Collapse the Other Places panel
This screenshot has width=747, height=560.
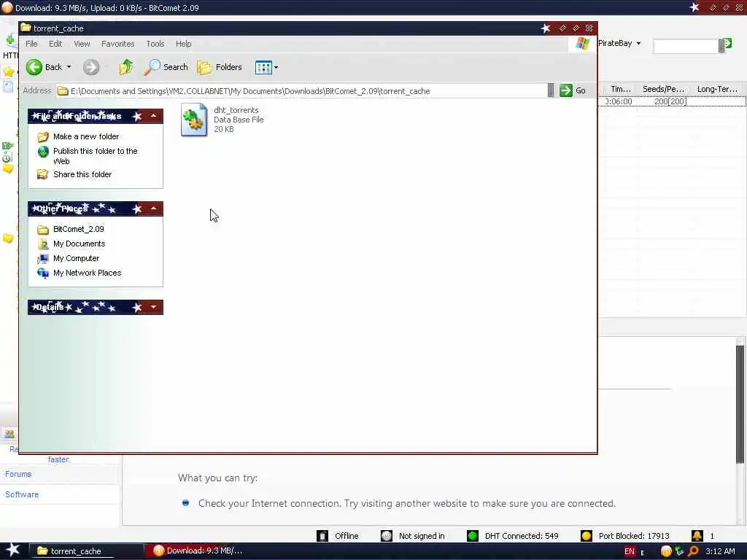[x=153, y=209]
